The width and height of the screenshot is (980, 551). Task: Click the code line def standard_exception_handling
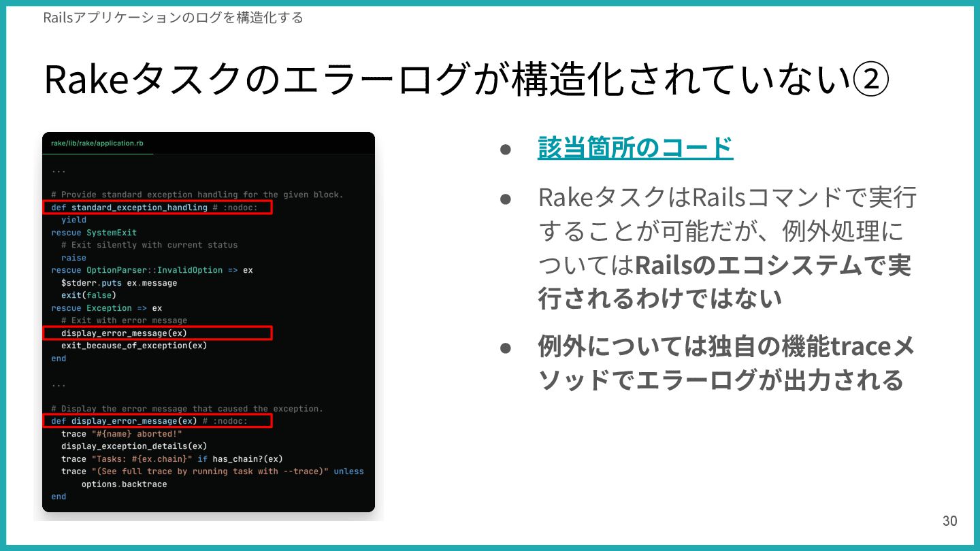pos(154,207)
